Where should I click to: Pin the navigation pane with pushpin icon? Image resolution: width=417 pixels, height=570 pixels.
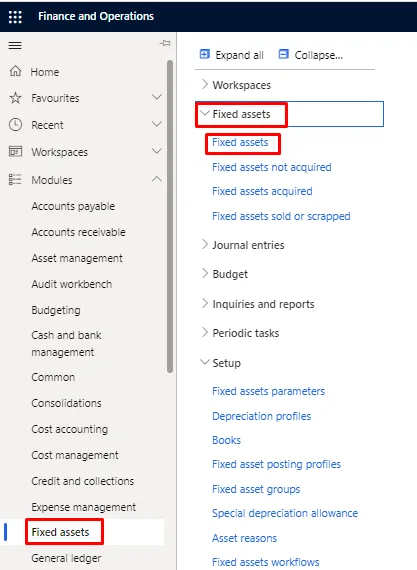[x=165, y=43]
